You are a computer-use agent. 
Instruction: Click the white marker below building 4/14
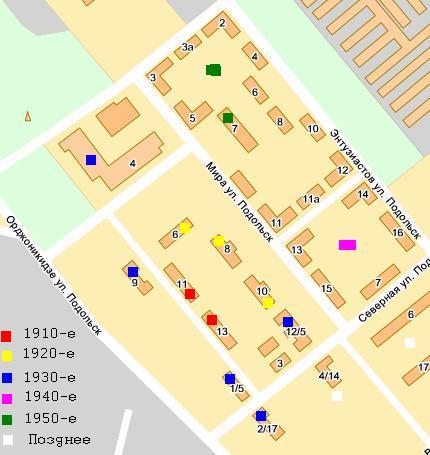pos(337,396)
